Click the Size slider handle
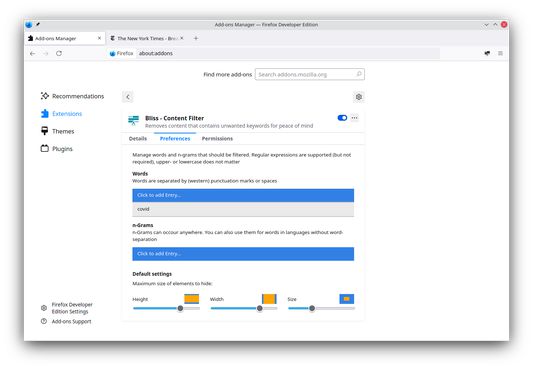 coord(312,308)
